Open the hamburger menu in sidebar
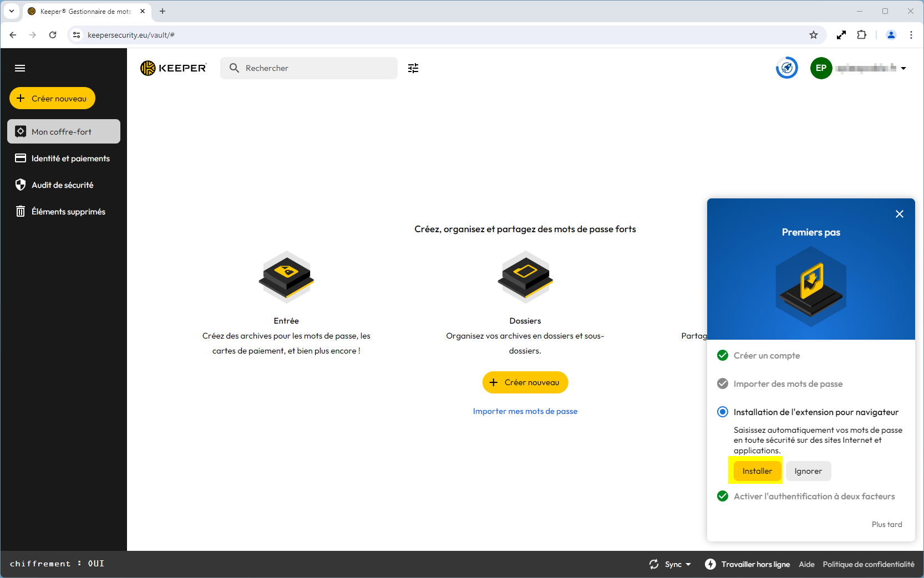 [20, 68]
